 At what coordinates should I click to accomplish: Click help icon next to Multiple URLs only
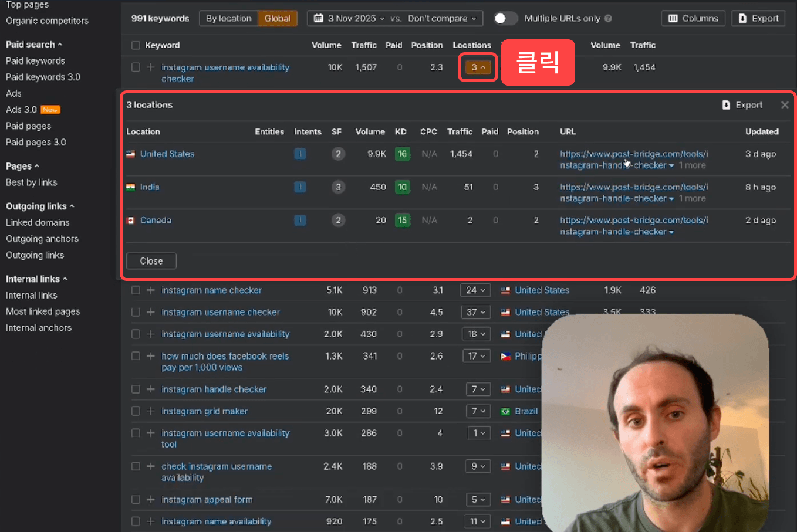point(608,19)
